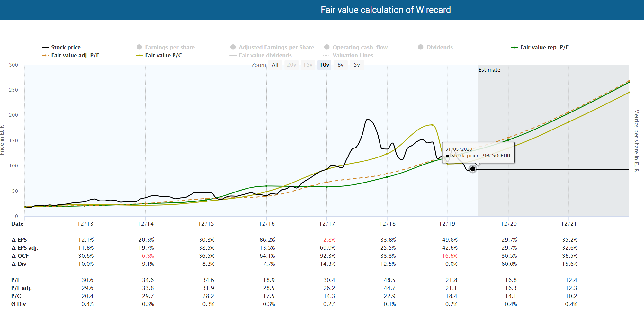Click the 8y zoom button
The width and height of the screenshot is (644, 313).
[x=340, y=65]
